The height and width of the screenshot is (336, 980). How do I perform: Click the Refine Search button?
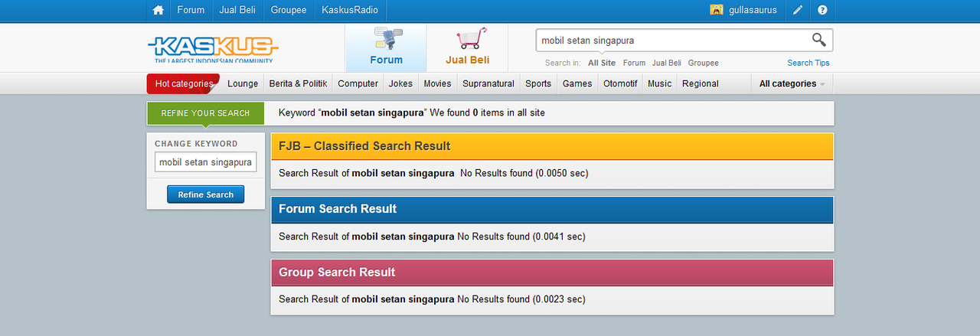tap(205, 194)
